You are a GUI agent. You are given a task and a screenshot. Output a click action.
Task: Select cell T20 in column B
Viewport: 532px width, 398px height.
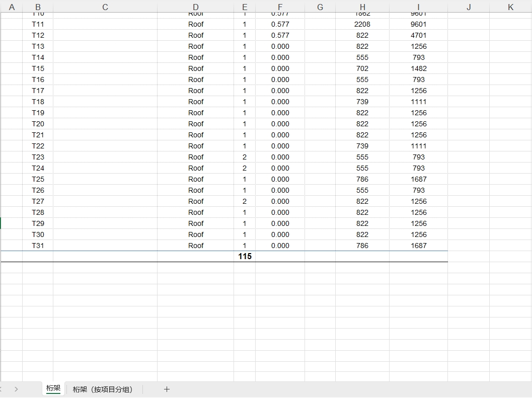pyautogui.click(x=38, y=124)
